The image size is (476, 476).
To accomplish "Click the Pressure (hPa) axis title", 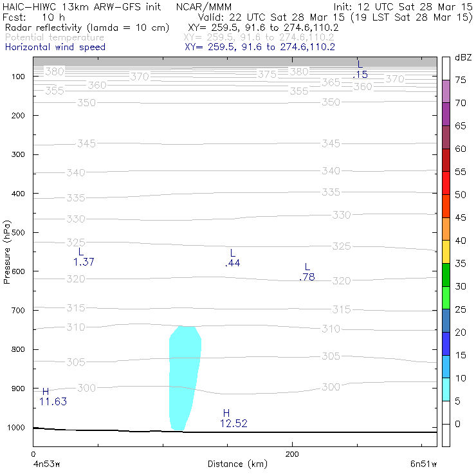I will [6, 252].
